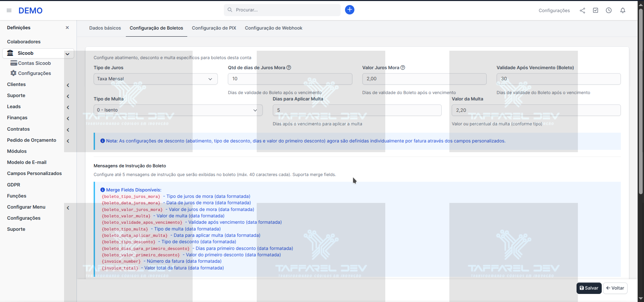
Task: Open the timesheet clock icon
Action: pyautogui.click(x=608, y=10)
